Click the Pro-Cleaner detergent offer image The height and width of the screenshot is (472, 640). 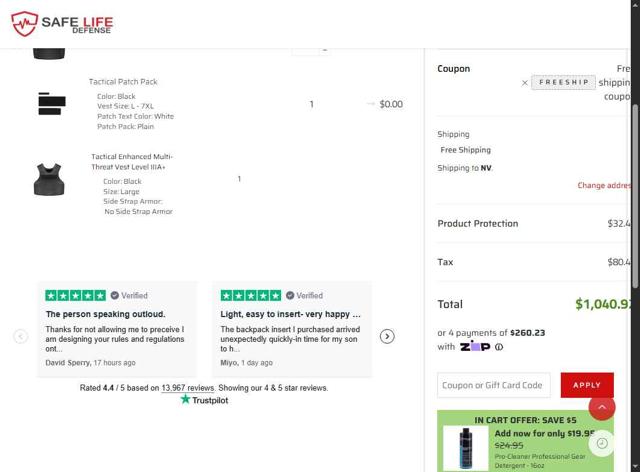[x=465, y=448]
